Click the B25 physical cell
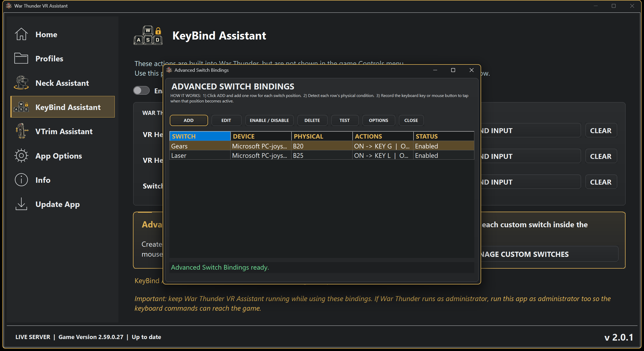This screenshot has height=351, width=644. pyautogui.click(x=322, y=155)
